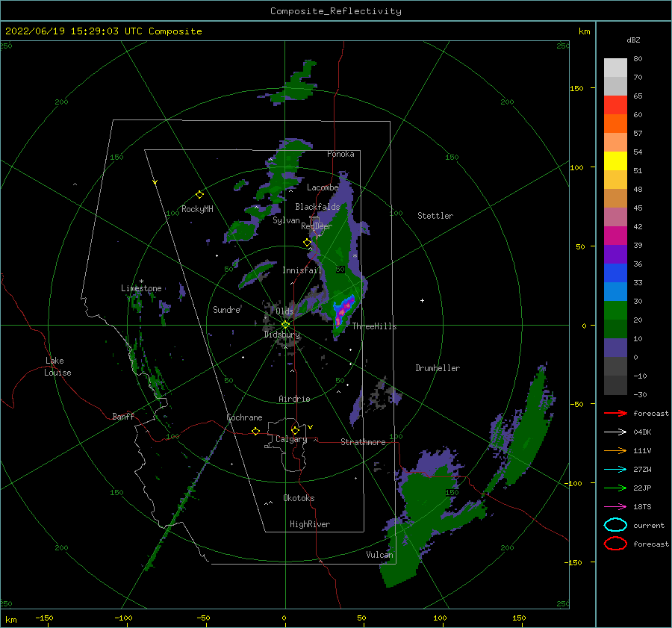
Task: Click the Ponoka city label
Action: 340,154
